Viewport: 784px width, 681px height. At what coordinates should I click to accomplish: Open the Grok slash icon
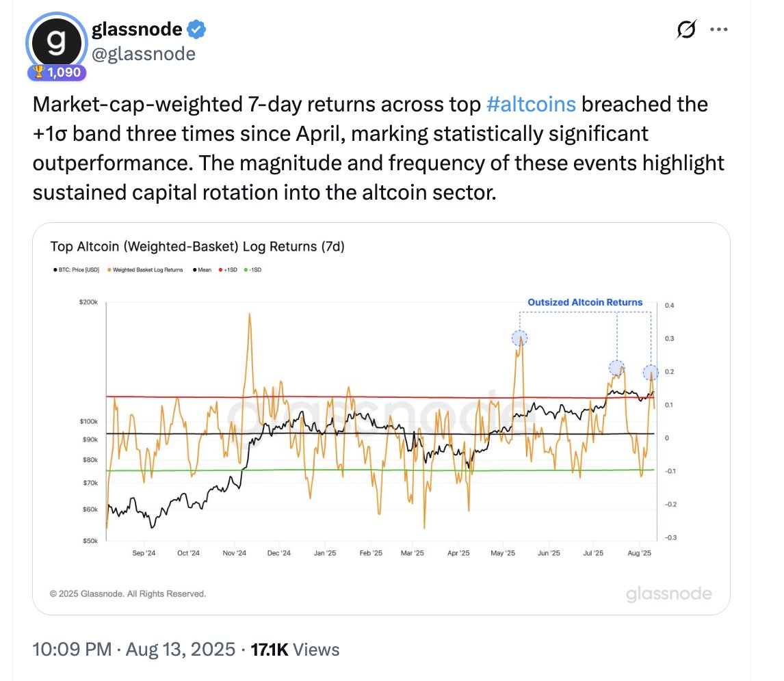pyautogui.click(x=686, y=29)
